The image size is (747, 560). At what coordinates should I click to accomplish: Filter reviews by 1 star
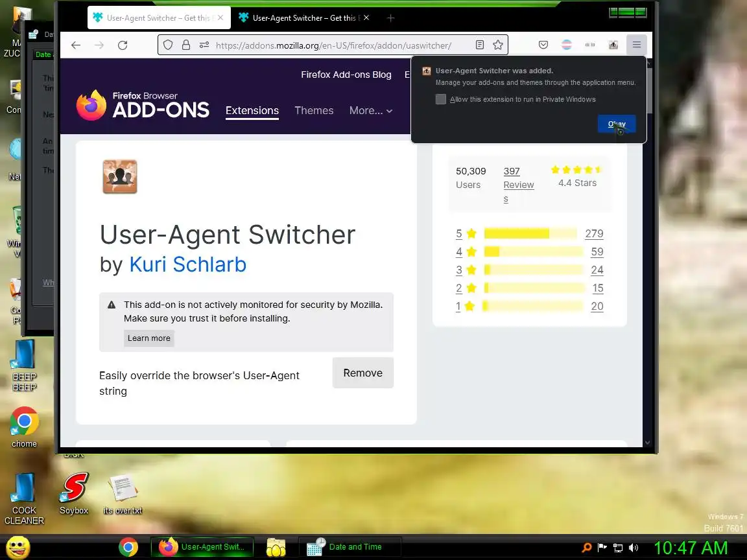[458, 306]
